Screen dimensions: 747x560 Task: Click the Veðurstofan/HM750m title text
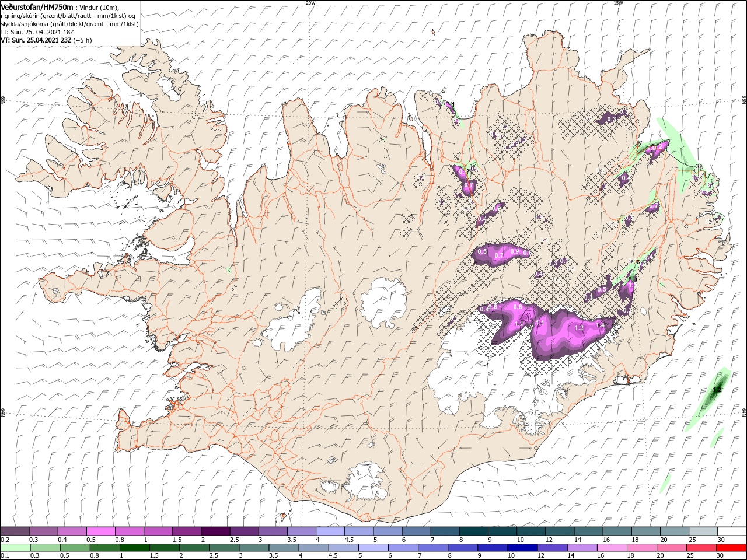click(37, 7)
